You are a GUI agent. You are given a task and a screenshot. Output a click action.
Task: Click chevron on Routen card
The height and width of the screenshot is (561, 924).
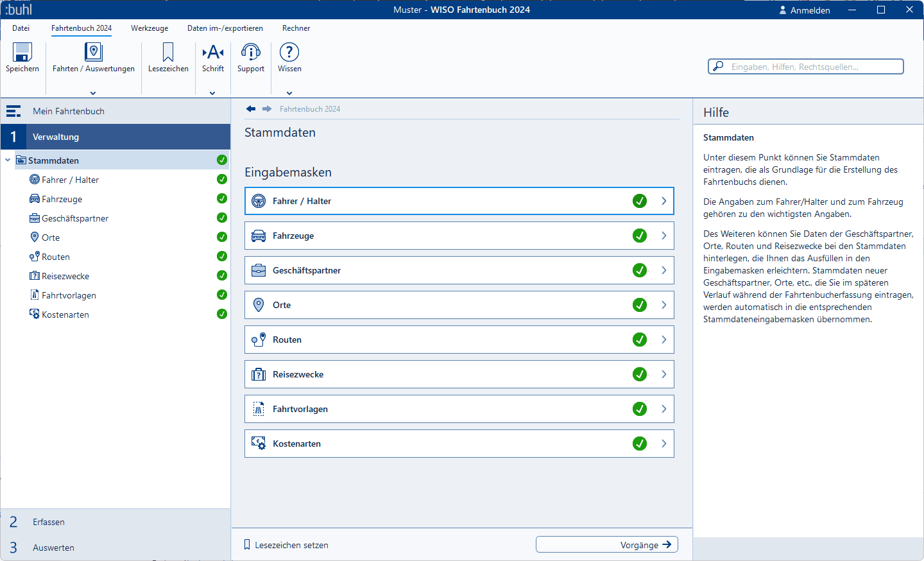point(664,340)
